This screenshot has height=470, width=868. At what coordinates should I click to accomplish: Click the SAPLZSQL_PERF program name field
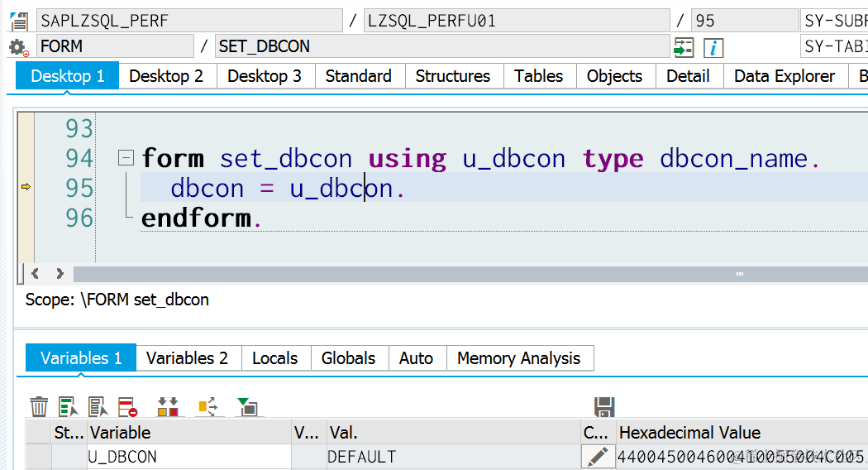click(x=189, y=21)
